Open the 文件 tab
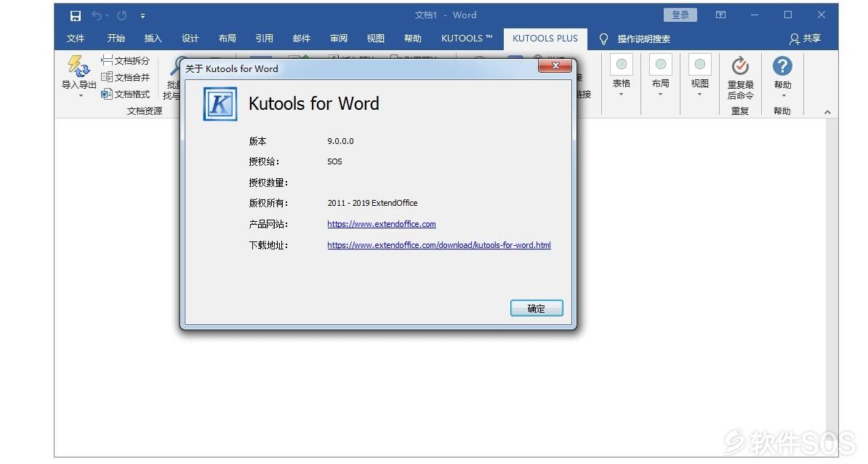Screen dimensions: 868x464 click(76, 39)
